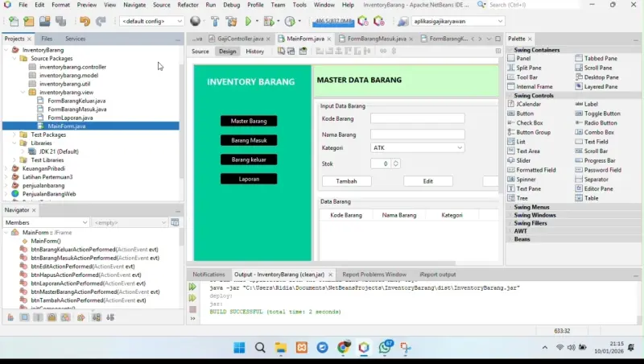The width and height of the screenshot is (644, 364).
Task: Select the Check Box component in Palette
Action: [529, 122]
